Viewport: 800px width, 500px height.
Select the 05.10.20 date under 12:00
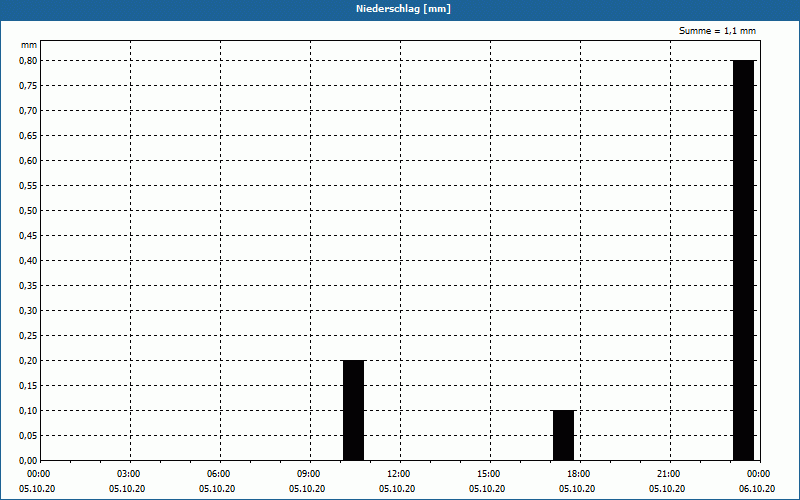click(397, 489)
